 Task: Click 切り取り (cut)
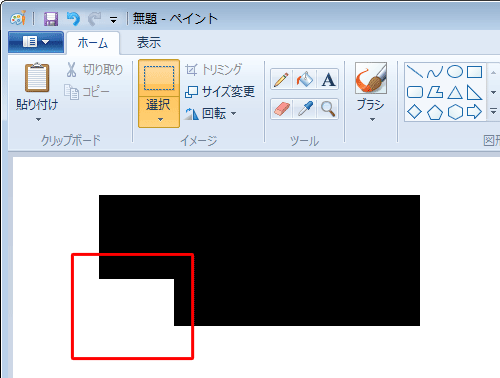(x=94, y=70)
